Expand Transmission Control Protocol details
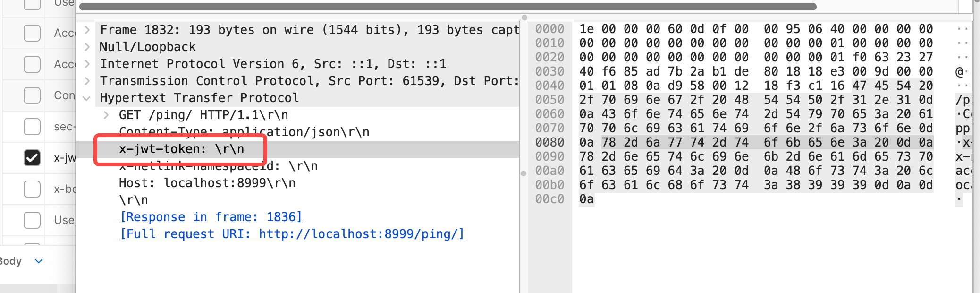 [x=87, y=81]
